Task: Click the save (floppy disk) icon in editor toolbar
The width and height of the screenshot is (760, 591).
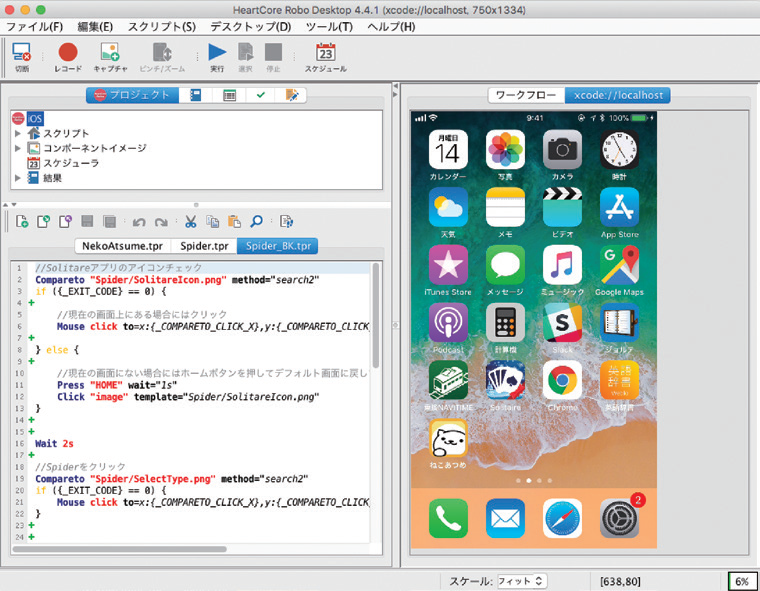Action: pos(87,222)
